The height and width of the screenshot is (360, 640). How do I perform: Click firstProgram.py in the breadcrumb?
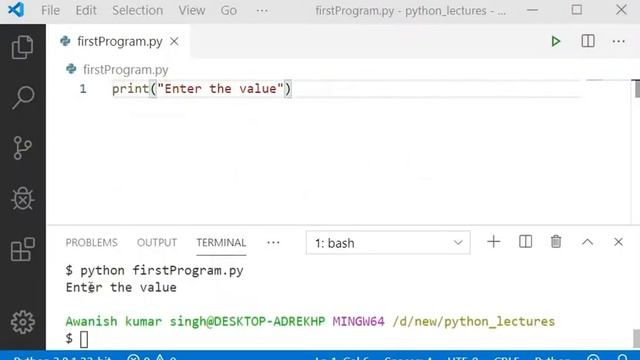[125, 70]
